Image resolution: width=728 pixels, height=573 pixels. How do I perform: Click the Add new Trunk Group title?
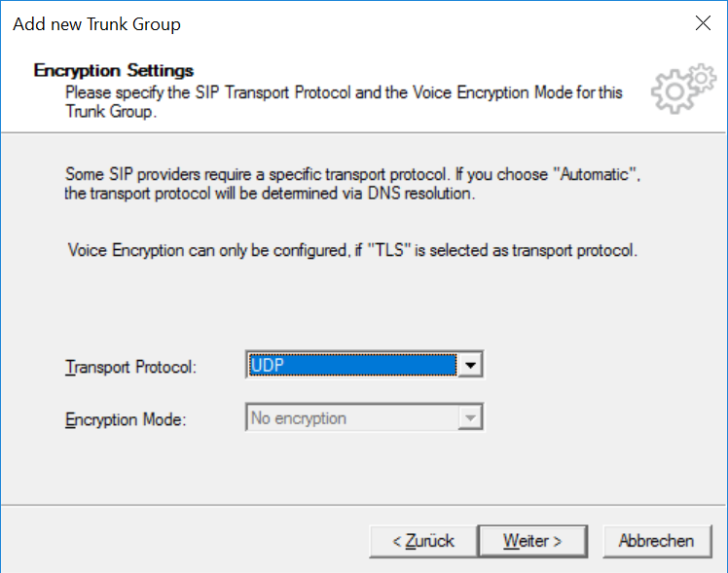96,24
